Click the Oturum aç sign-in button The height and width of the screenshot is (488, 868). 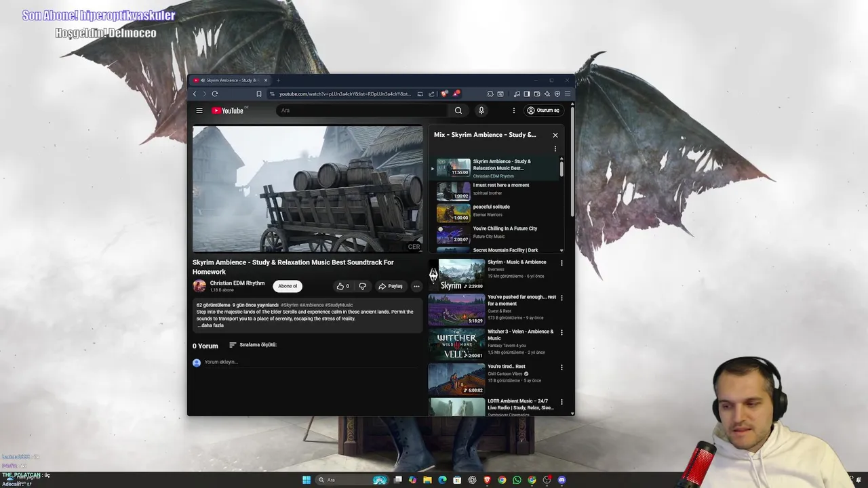coord(544,110)
